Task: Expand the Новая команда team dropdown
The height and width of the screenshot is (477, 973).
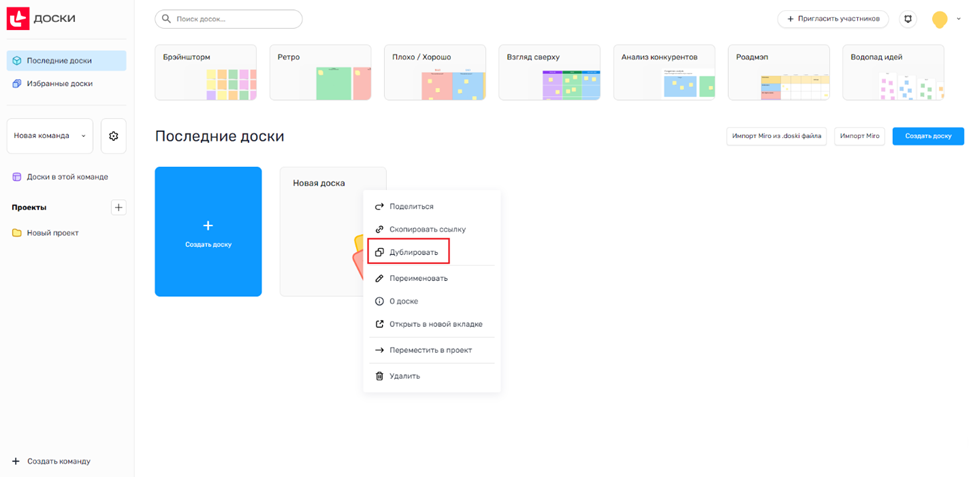Action: [x=50, y=136]
